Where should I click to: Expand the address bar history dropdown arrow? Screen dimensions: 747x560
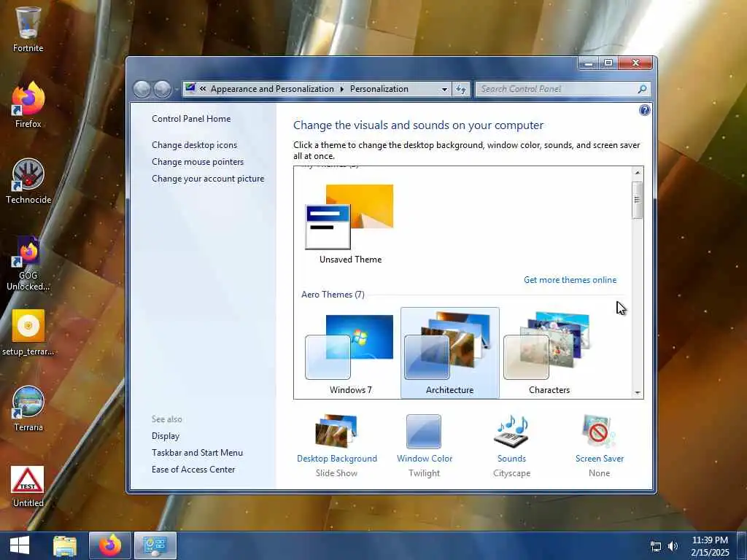pyautogui.click(x=444, y=89)
